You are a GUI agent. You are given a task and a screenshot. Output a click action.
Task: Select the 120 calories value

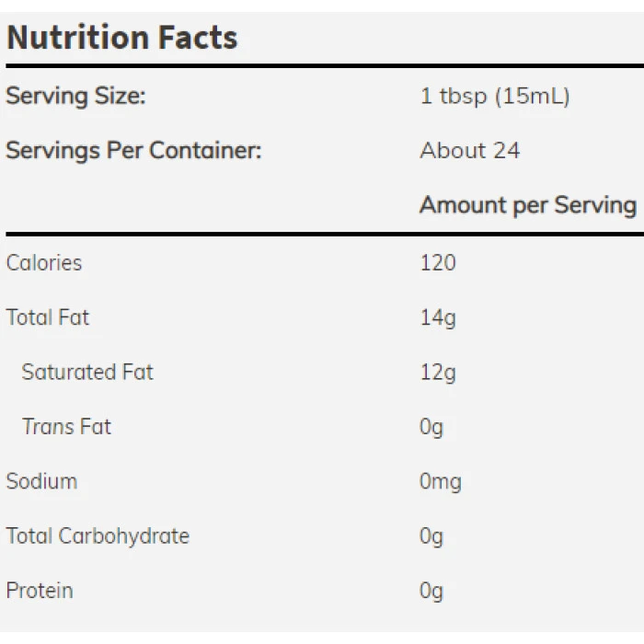coord(437,263)
